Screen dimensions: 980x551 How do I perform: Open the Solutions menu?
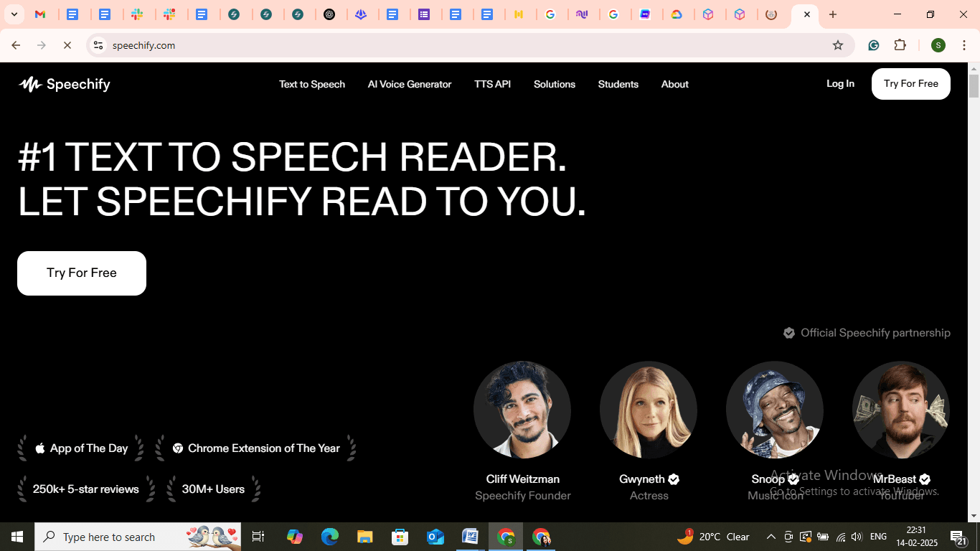[555, 84]
